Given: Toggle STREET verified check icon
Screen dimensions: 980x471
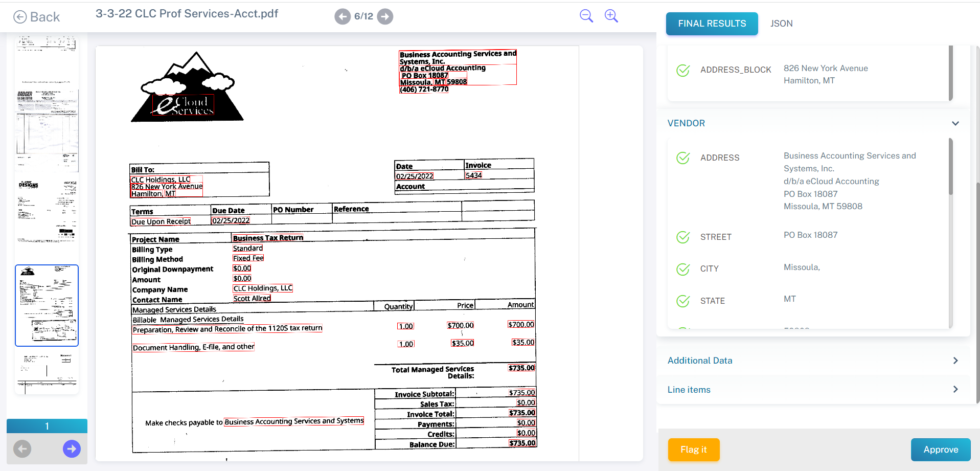Looking at the screenshot, I should [683, 237].
